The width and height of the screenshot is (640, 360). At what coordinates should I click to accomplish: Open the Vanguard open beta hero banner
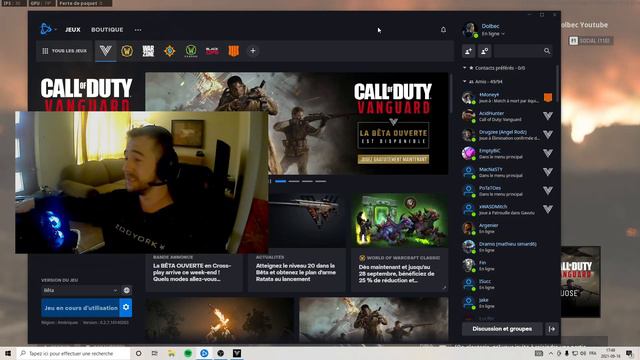pos(297,124)
